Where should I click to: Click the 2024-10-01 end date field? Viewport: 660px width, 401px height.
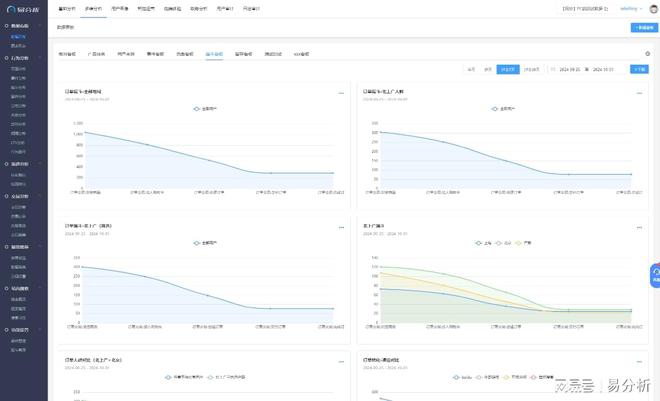[603, 69]
